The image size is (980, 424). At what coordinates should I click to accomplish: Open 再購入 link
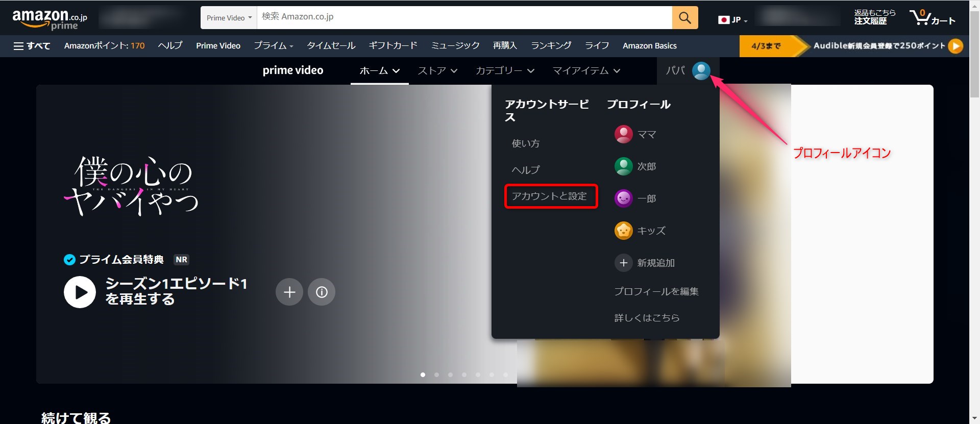[x=505, y=46]
